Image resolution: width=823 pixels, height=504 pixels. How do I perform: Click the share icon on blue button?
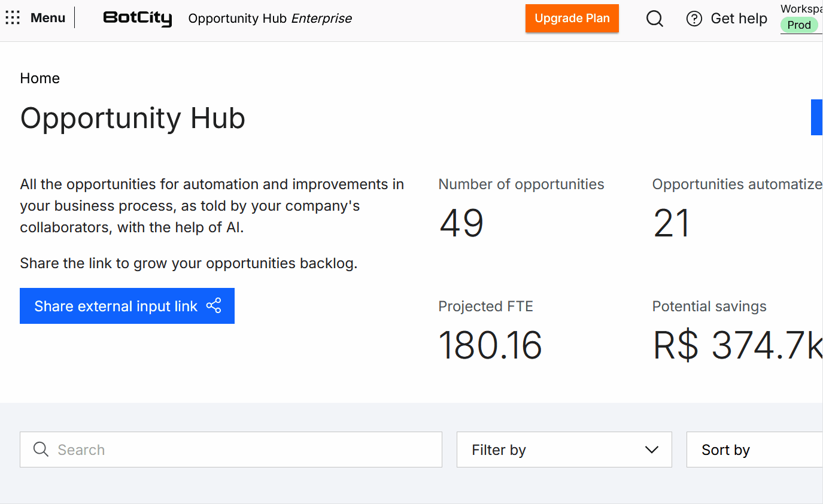pyautogui.click(x=214, y=306)
